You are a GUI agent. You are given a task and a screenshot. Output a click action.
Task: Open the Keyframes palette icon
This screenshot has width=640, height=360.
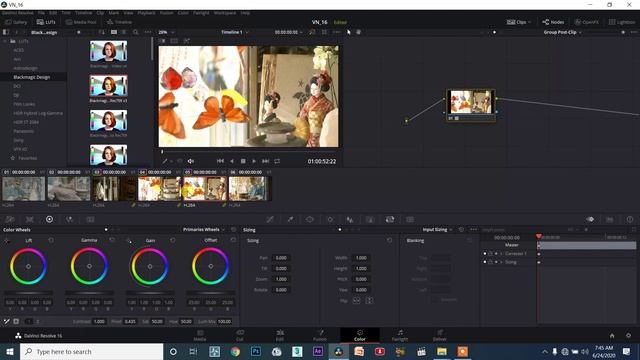click(590, 219)
